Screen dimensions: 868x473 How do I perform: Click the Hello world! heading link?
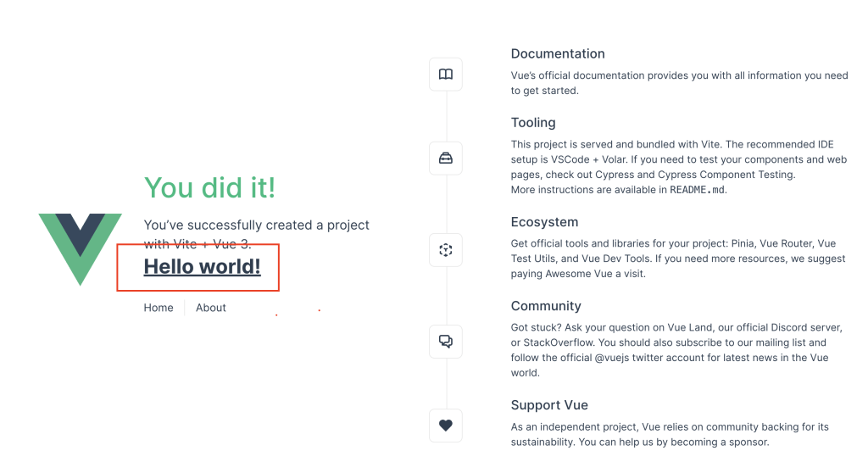pos(202,266)
